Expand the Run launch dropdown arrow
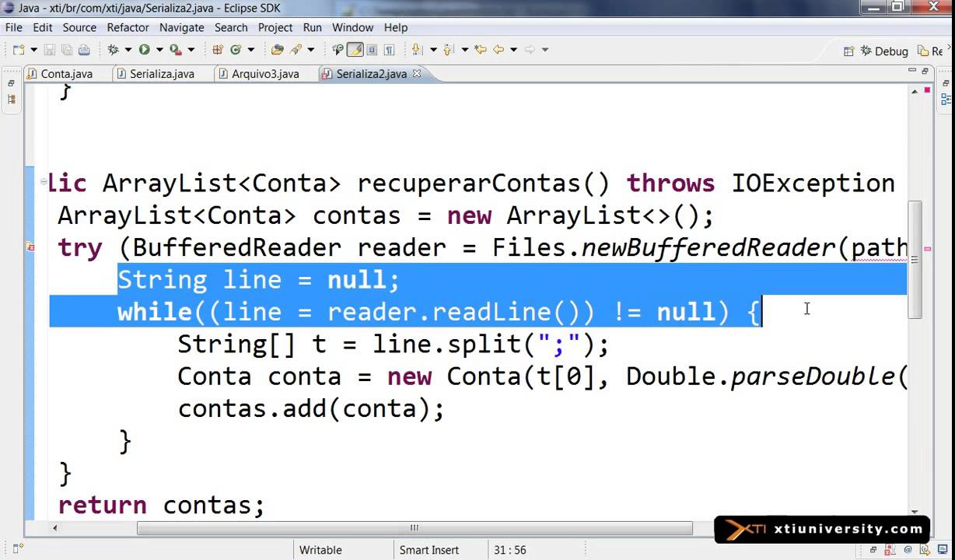Image resolution: width=955 pixels, height=560 pixels. (x=159, y=50)
